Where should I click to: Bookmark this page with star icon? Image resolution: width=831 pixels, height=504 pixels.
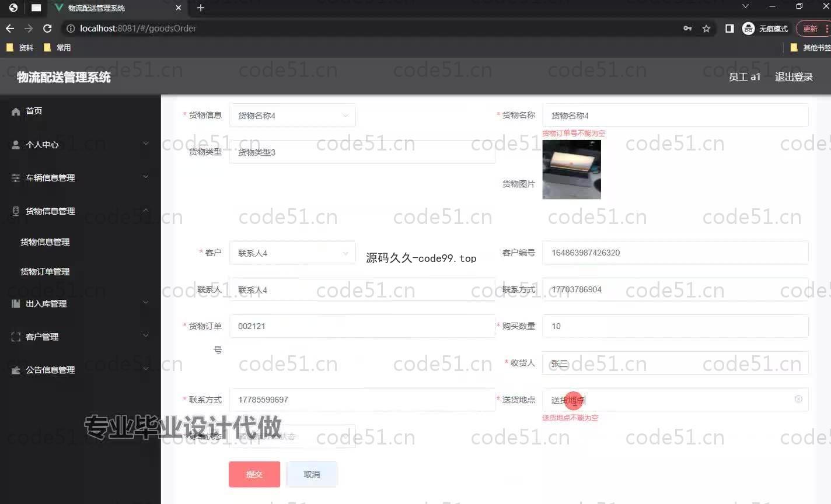[x=706, y=29]
